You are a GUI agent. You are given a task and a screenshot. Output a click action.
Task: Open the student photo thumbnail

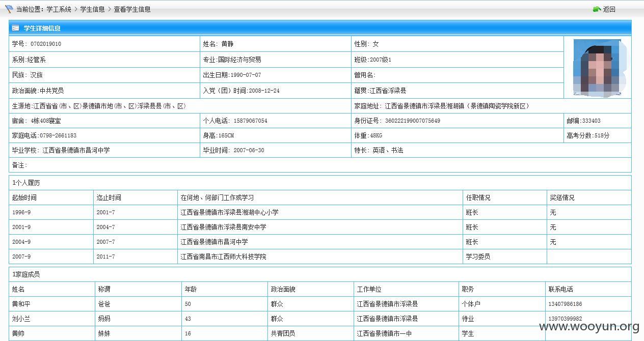click(x=597, y=67)
